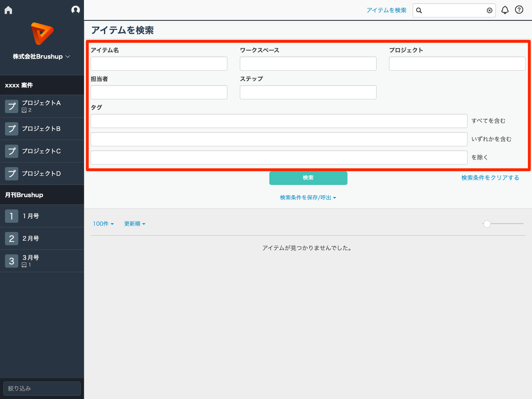Image resolution: width=532 pixels, height=399 pixels.
Task: Click the アイテムを検索 link in header
Action: pyautogui.click(x=387, y=10)
